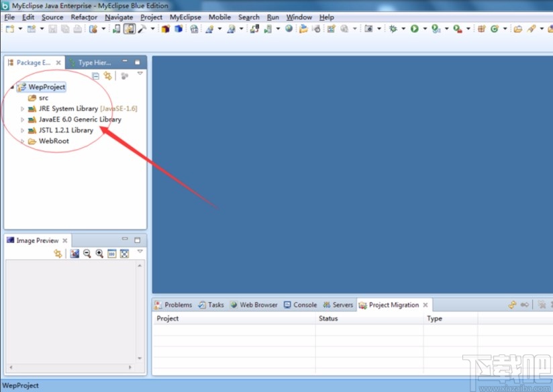Image resolution: width=553 pixels, height=392 pixels.
Task: Toggle Link with Editor in Package Explorer
Action: tap(107, 76)
